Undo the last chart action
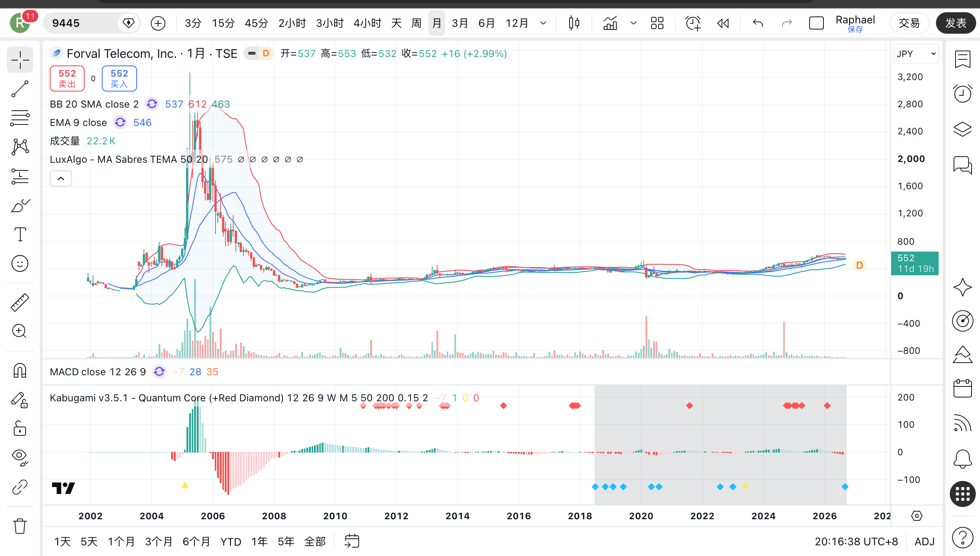Image resolution: width=980 pixels, height=556 pixels. (758, 23)
